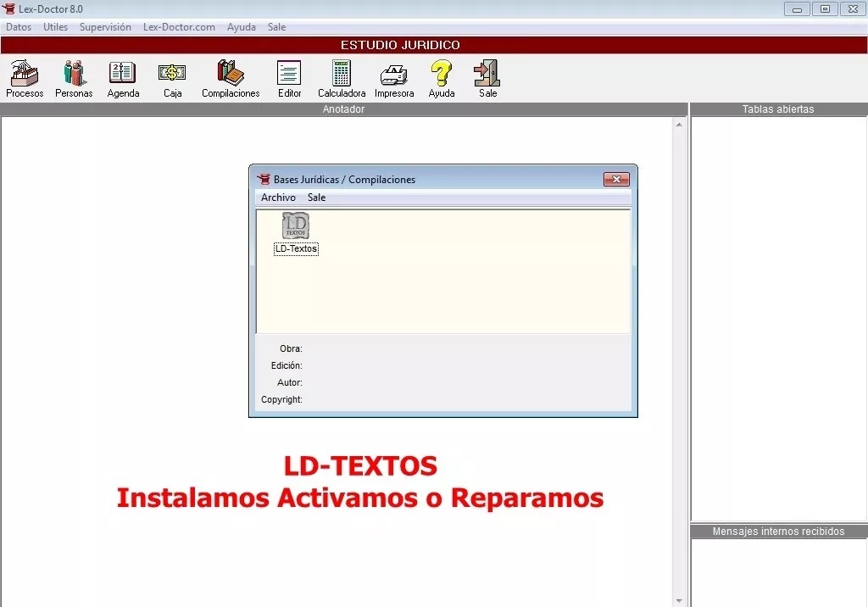
Task: Click Anotador scrollbar up arrow
Action: (679, 125)
